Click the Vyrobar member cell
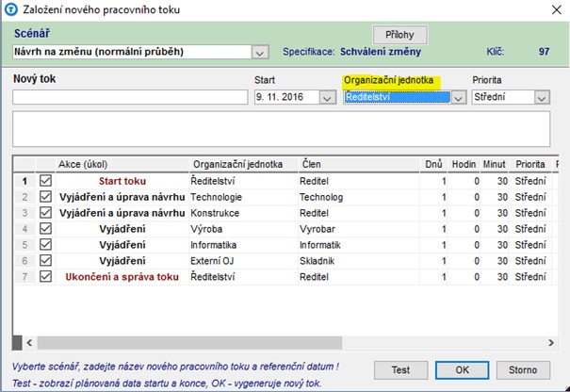 [359, 229]
